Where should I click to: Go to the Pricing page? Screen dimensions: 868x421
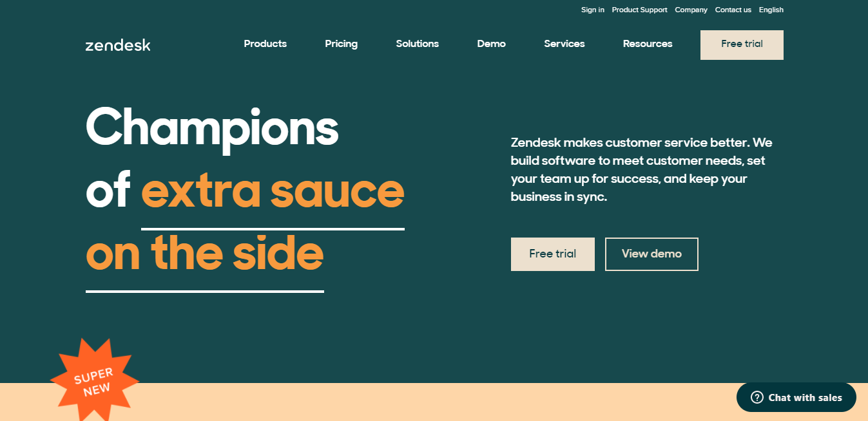(342, 44)
